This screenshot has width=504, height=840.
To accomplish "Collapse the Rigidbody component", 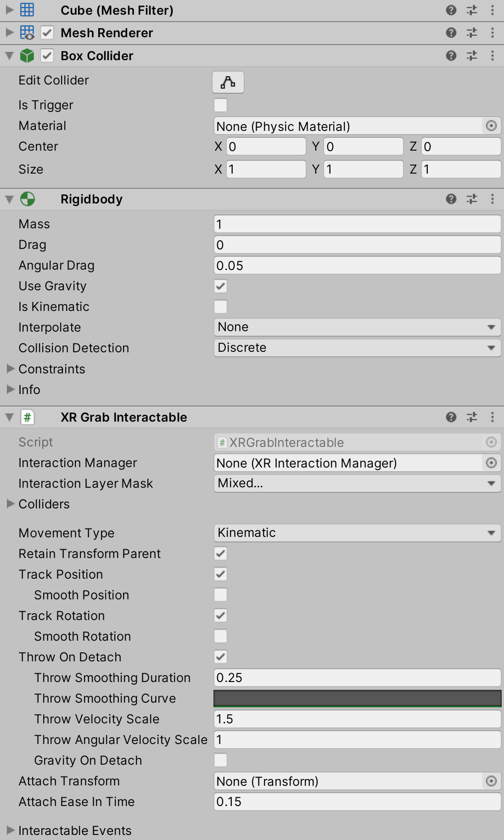I will tap(10, 199).
